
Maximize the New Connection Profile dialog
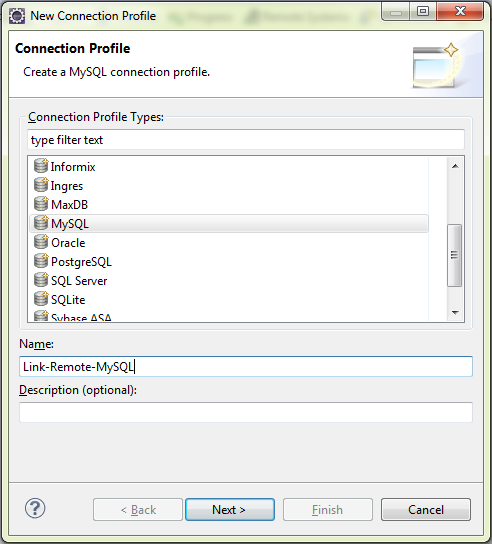423,11
